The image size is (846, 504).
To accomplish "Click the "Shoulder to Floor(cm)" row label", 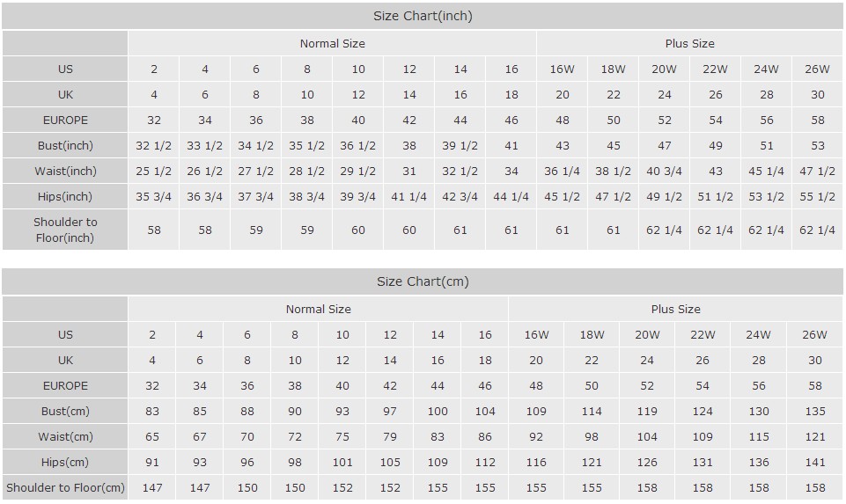I will [x=65, y=487].
